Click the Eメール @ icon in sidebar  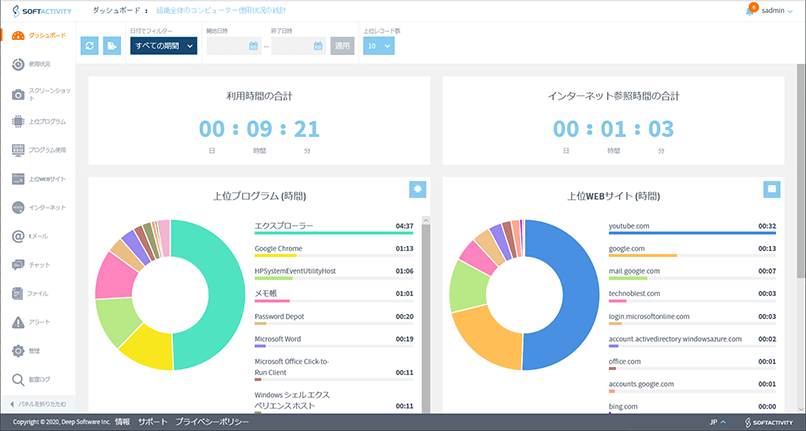tap(18, 237)
